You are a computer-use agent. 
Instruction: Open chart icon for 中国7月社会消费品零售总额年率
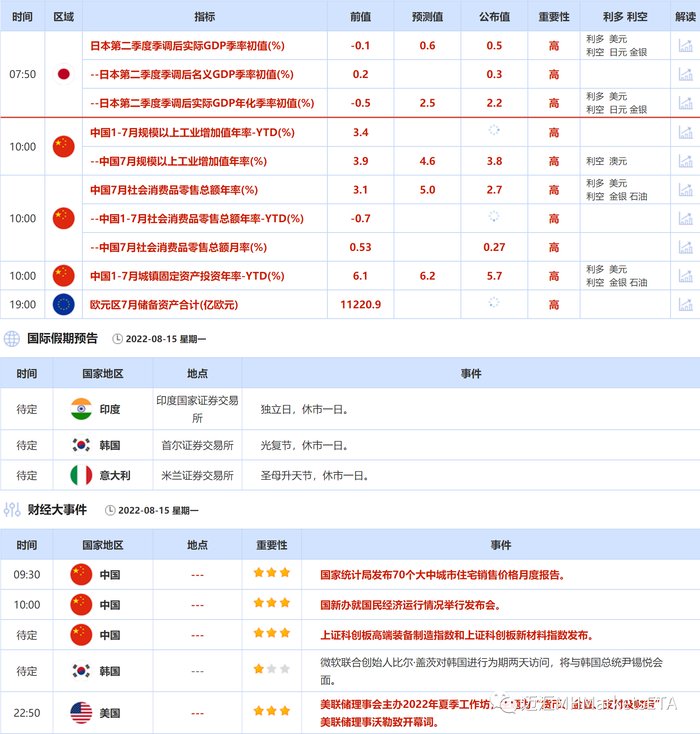pyautogui.click(x=685, y=189)
